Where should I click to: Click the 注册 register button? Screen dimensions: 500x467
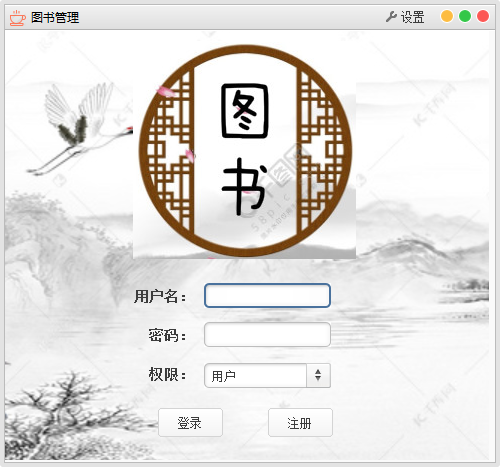tap(300, 423)
